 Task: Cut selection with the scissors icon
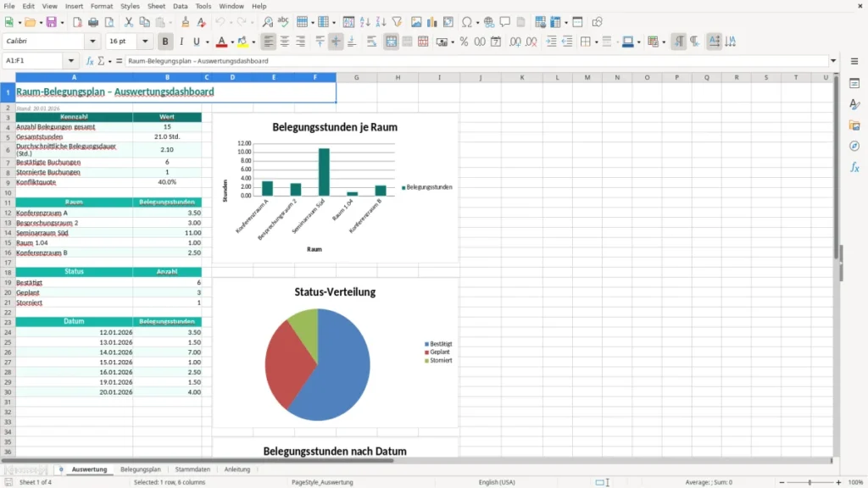[129, 22]
